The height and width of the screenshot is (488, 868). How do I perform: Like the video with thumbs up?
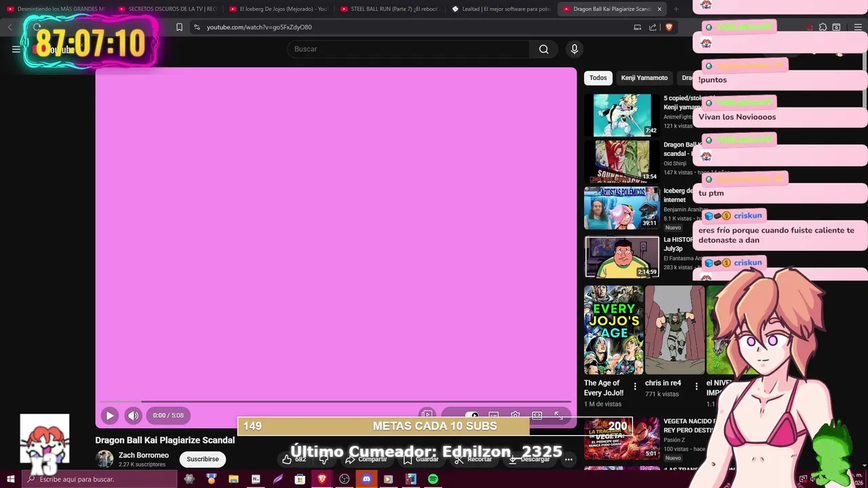294,459
